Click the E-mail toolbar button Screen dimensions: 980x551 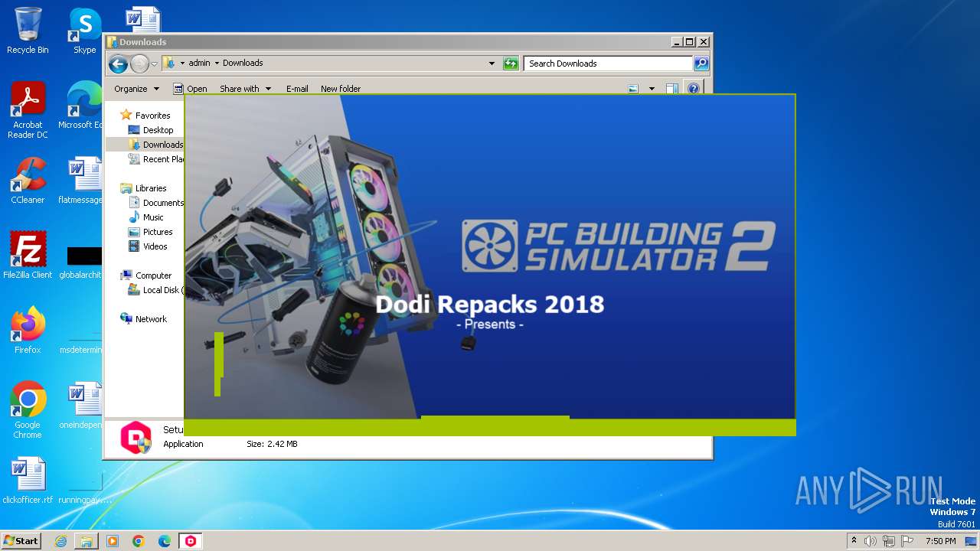(297, 89)
